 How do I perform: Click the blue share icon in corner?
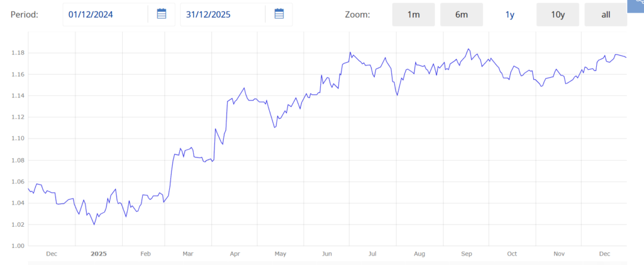[636, 5]
